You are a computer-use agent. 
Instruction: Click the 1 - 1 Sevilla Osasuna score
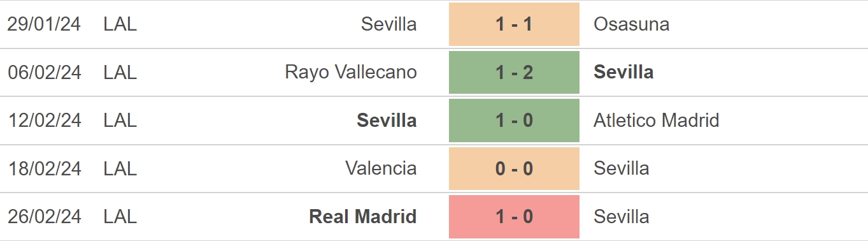(x=514, y=24)
